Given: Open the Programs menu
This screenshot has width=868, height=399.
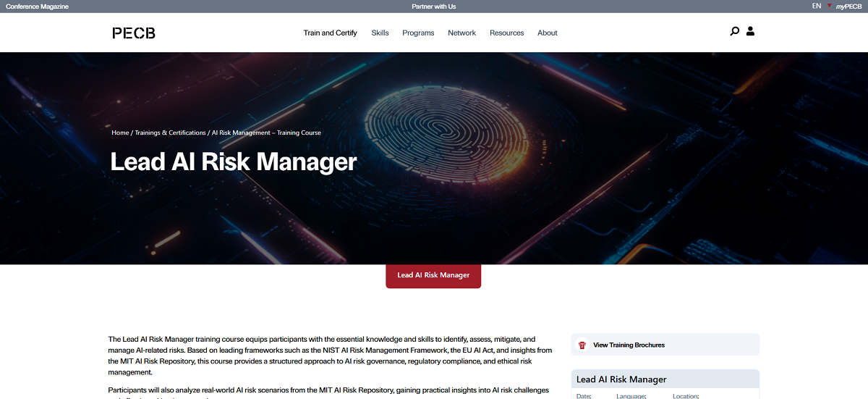Looking at the screenshot, I should 418,33.
